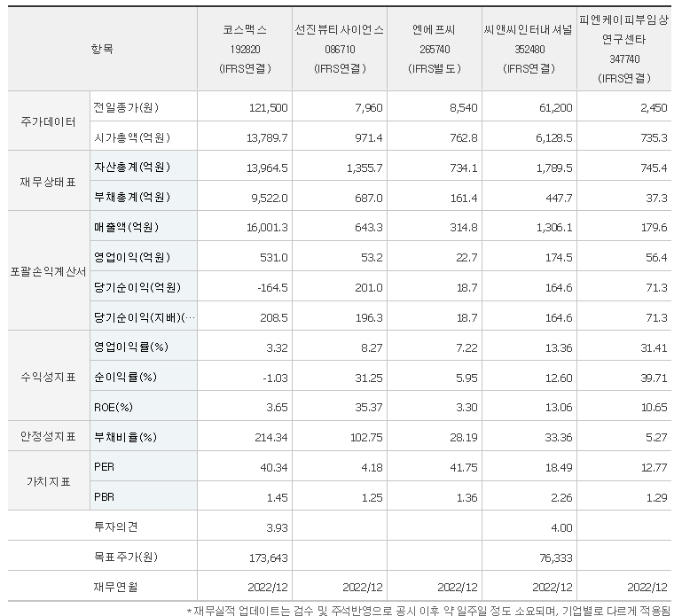Select the 가치지표 category cell
Image resolution: width=682 pixels, height=616 pixels.
click(49, 481)
